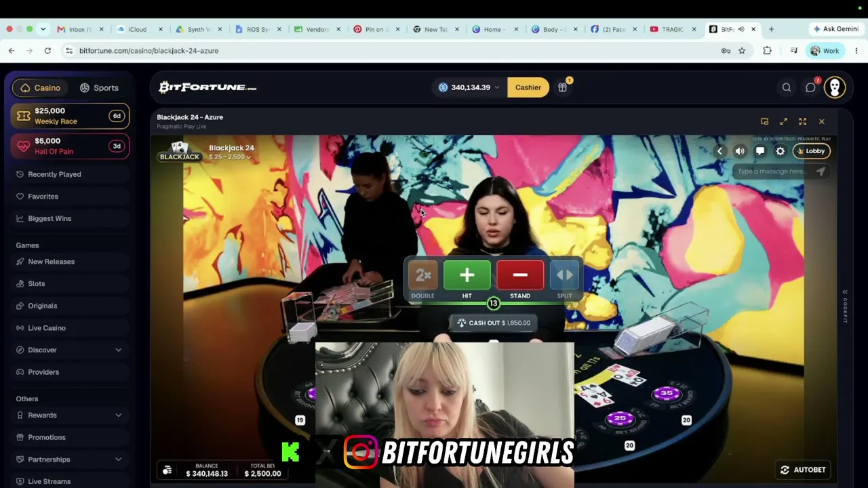Open chat messages with 7 notifications
This screenshot has width=868, height=488.
tap(811, 87)
